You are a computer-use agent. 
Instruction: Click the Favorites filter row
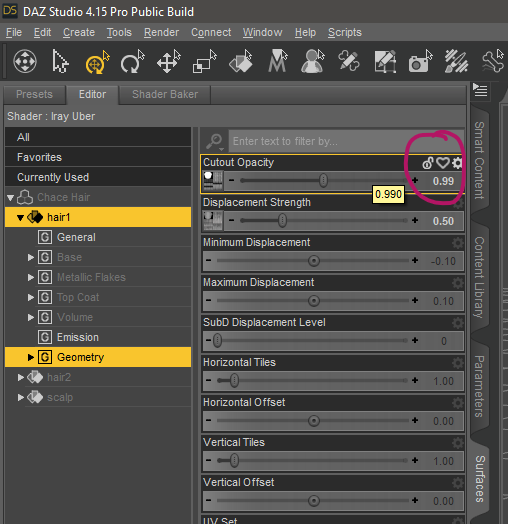(98, 157)
